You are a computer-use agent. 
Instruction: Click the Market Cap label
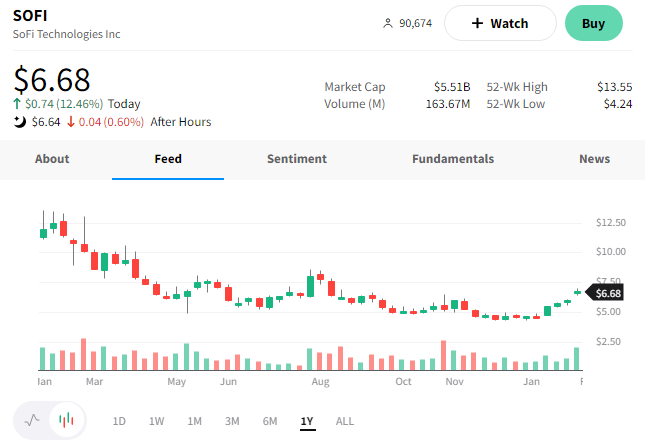(x=355, y=87)
